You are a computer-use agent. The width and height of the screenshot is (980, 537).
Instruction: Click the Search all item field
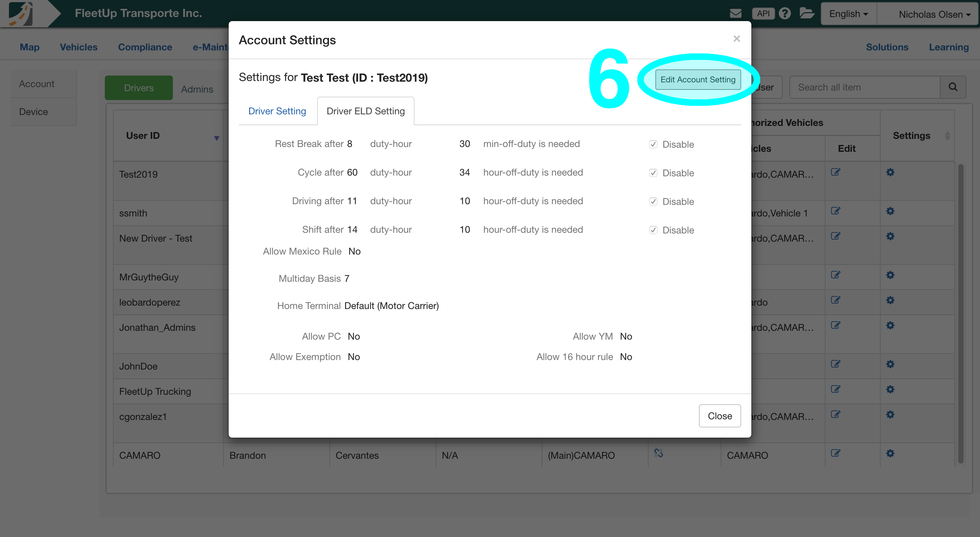click(x=865, y=87)
